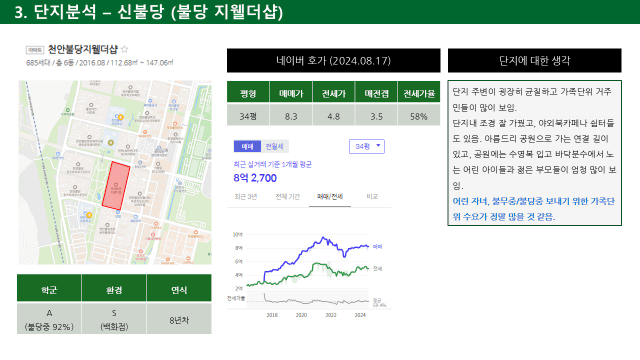Screen dimensions: 640x360
Task: Click the 아파트 badge beside the complex name
Action: (35, 50)
